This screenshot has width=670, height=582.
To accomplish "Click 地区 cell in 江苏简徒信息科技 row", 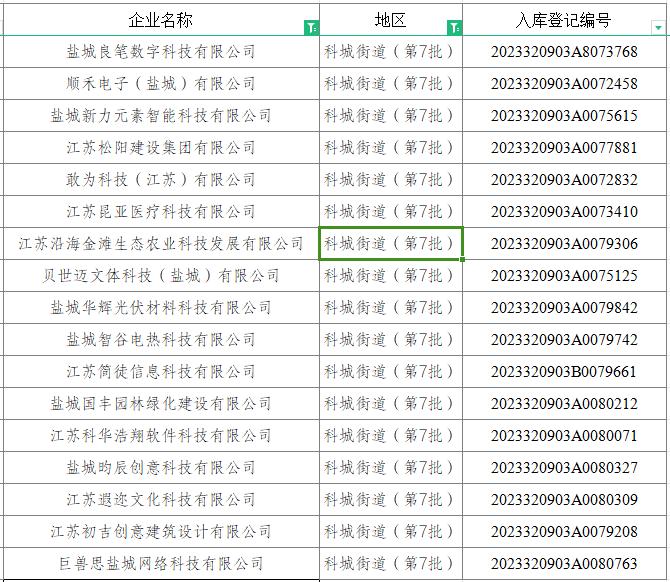I will tap(391, 372).
